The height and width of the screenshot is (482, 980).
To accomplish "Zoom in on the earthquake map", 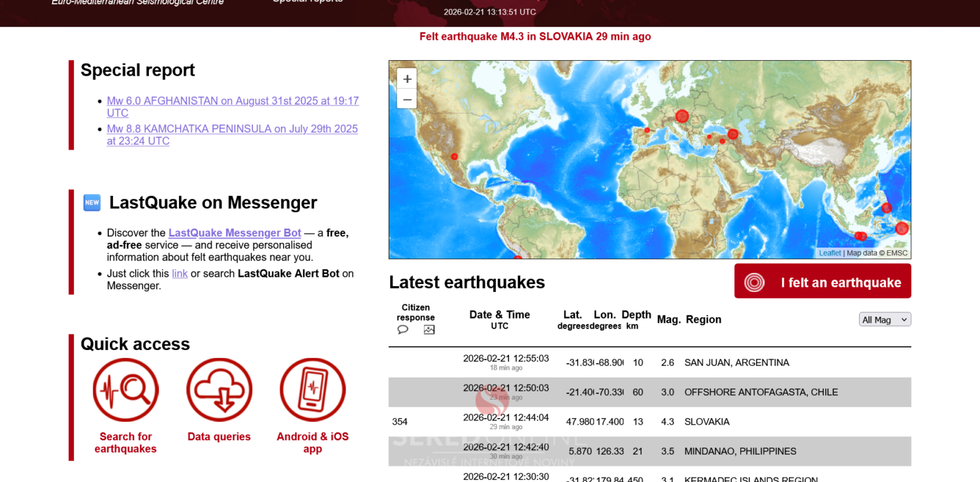I will pyautogui.click(x=406, y=79).
